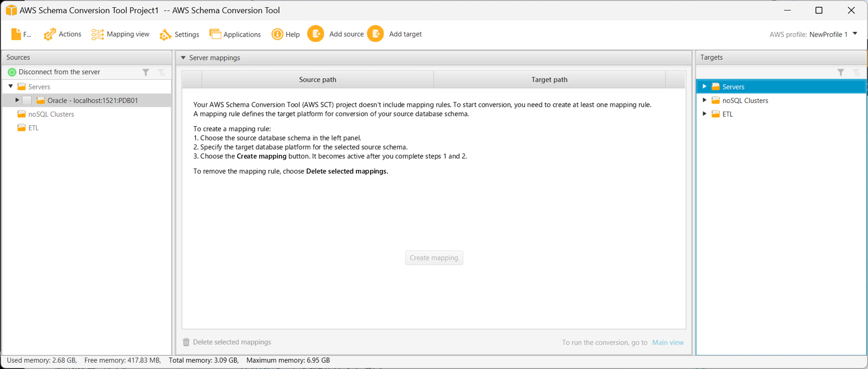Check the Oracle localhost:1521:PDB01 checkbox
The width and height of the screenshot is (868, 369).
(x=27, y=100)
